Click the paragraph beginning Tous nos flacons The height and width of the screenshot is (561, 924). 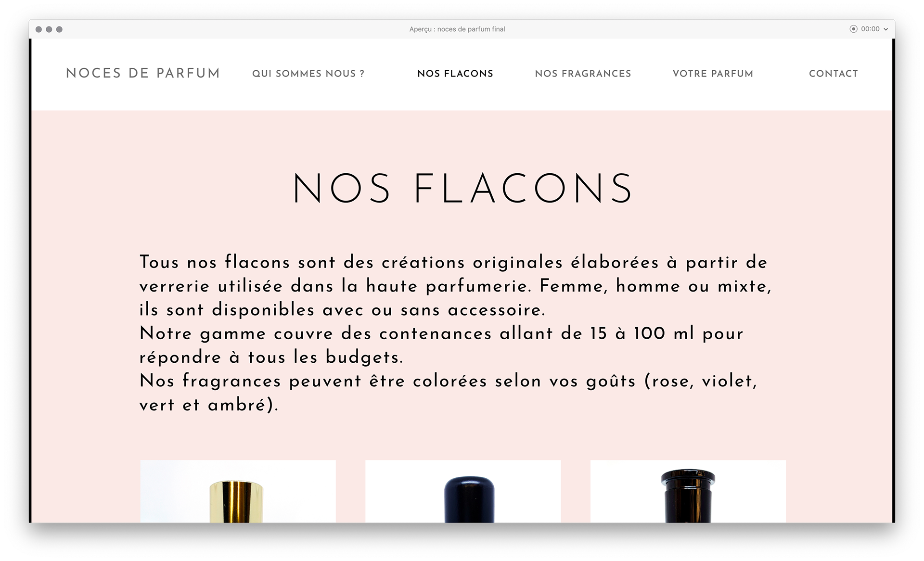pyautogui.click(x=455, y=286)
